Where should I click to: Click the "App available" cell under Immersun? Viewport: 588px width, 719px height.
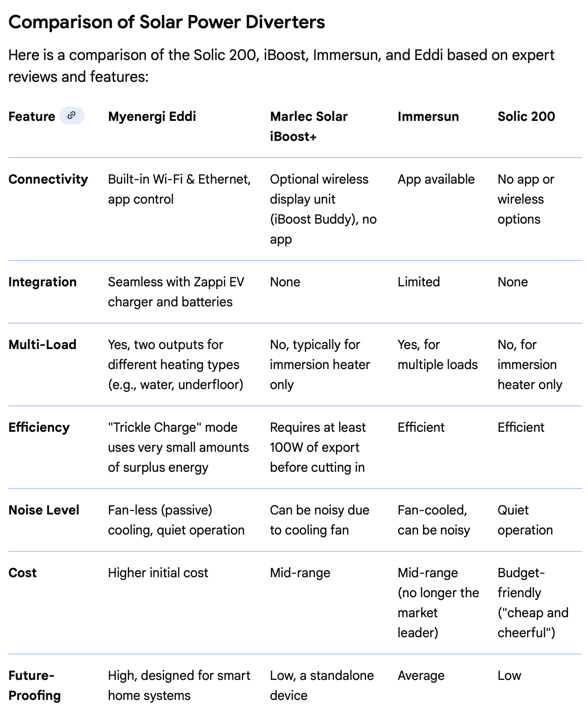[x=436, y=179]
